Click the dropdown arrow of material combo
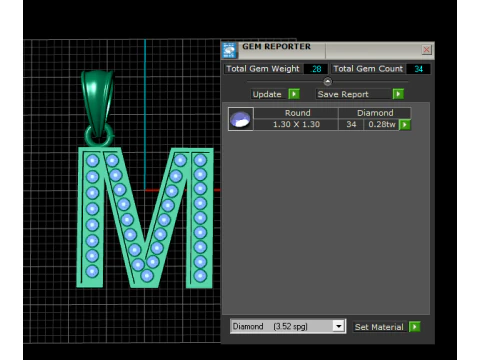The width and height of the screenshot is (480, 360). (x=338, y=326)
